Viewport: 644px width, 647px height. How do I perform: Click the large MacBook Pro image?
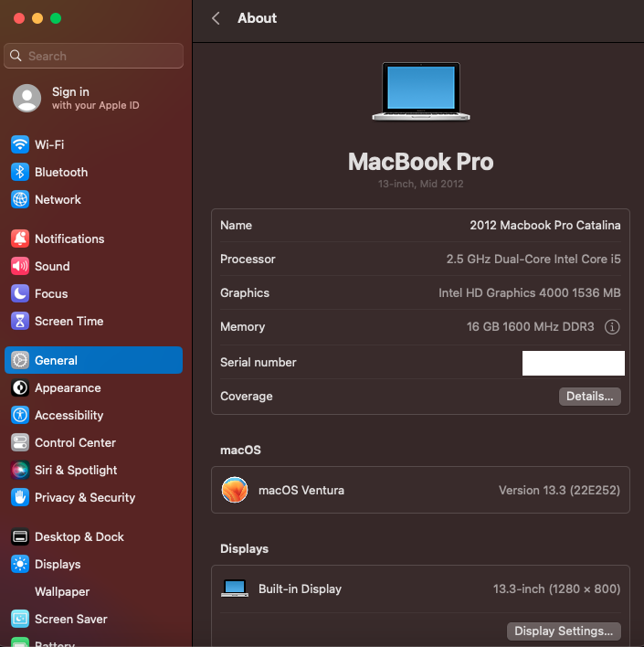tap(420, 91)
